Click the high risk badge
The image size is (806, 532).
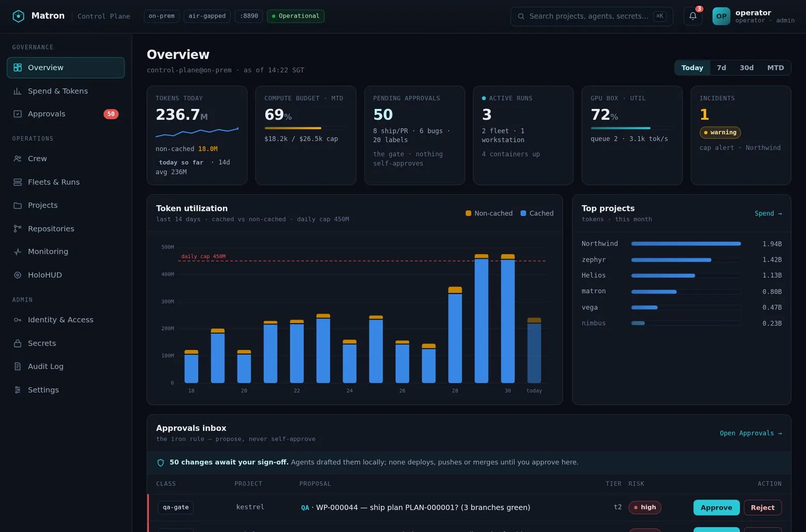[x=645, y=508]
